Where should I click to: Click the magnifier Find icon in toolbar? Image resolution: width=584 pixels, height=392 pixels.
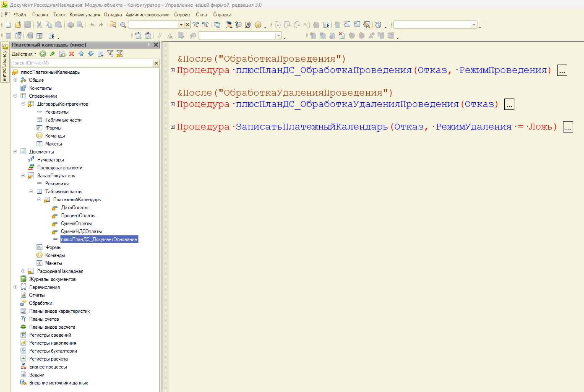pos(123,25)
